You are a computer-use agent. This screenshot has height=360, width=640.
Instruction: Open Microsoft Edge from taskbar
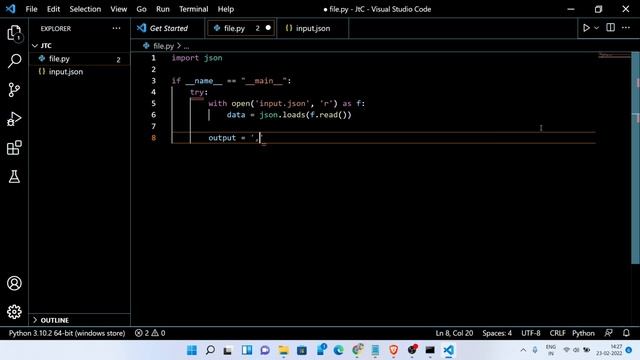point(338,350)
